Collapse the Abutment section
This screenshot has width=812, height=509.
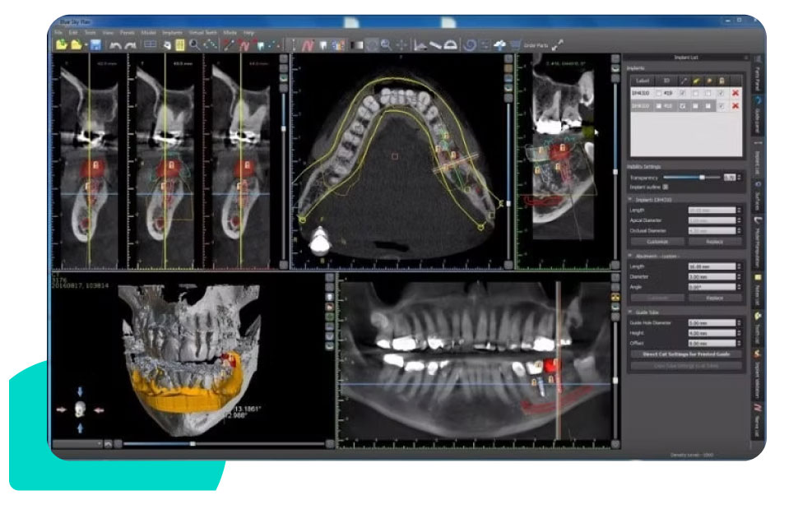coord(630,256)
